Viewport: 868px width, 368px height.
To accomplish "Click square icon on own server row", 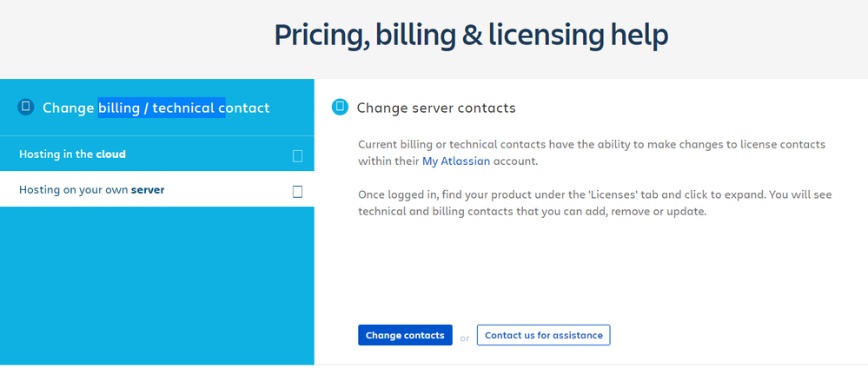I will click(x=297, y=192).
